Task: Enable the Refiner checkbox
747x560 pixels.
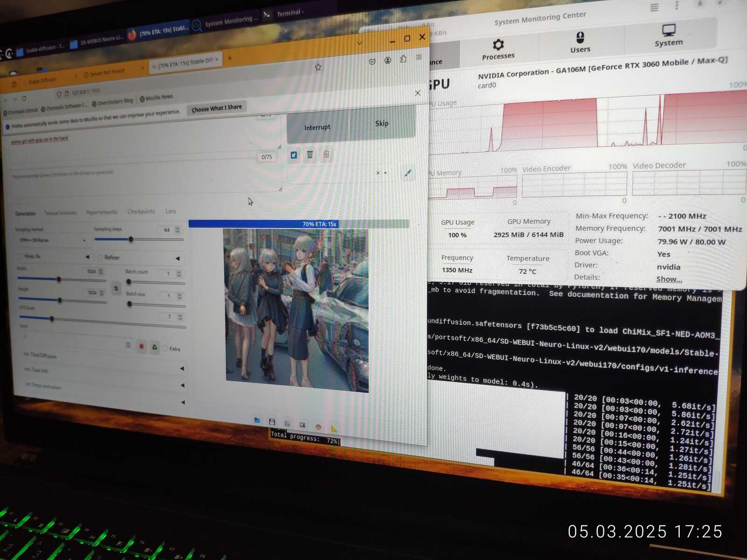Action: [x=100, y=257]
